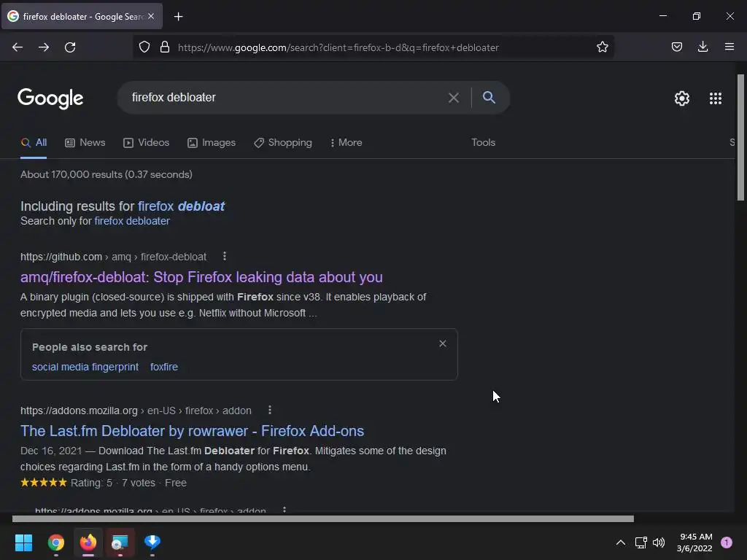
Task: Open a new browser tab
Action: (178, 17)
